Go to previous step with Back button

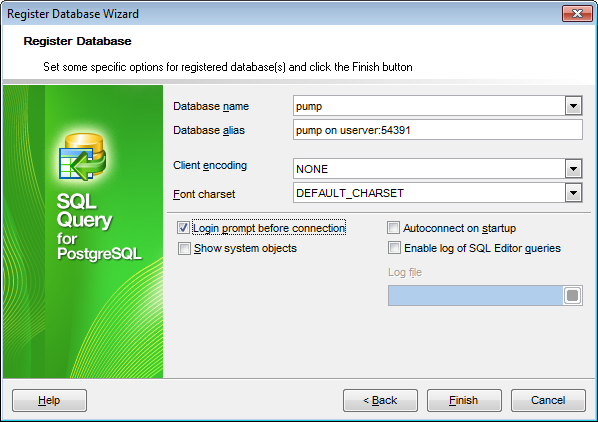pos(380,400)
